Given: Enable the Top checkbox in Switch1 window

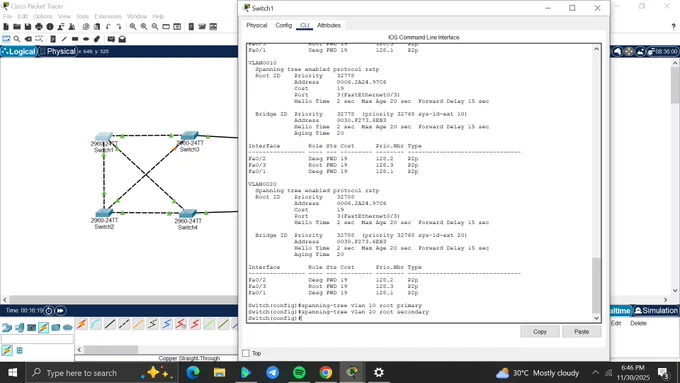Looking at the screenshot, I should pos(246,354).
